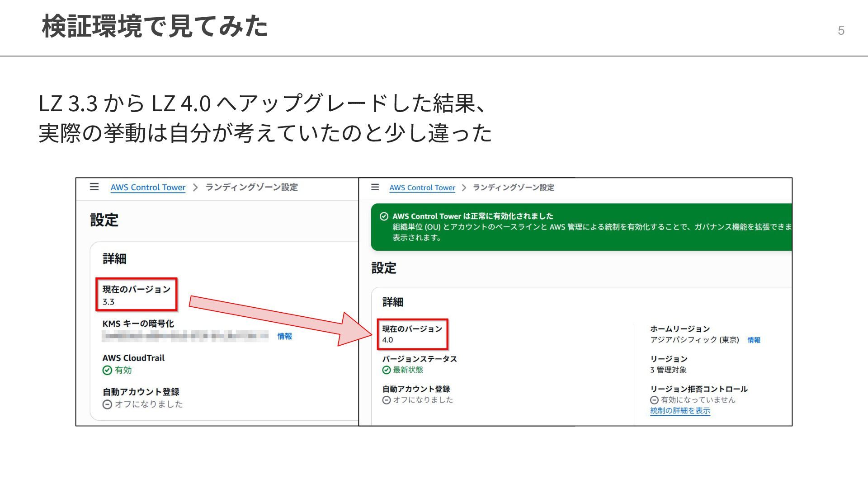Image resolution: width=868 pixels, height=488 pixels.
Task: Click AWS Control Tower breadcrumb in left panel
Action: tap(148, 187)
